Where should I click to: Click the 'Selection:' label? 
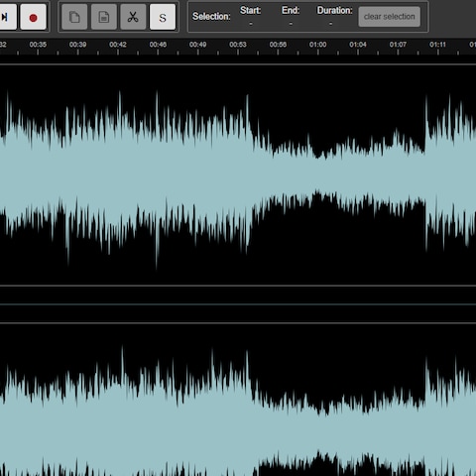point(211,16)
